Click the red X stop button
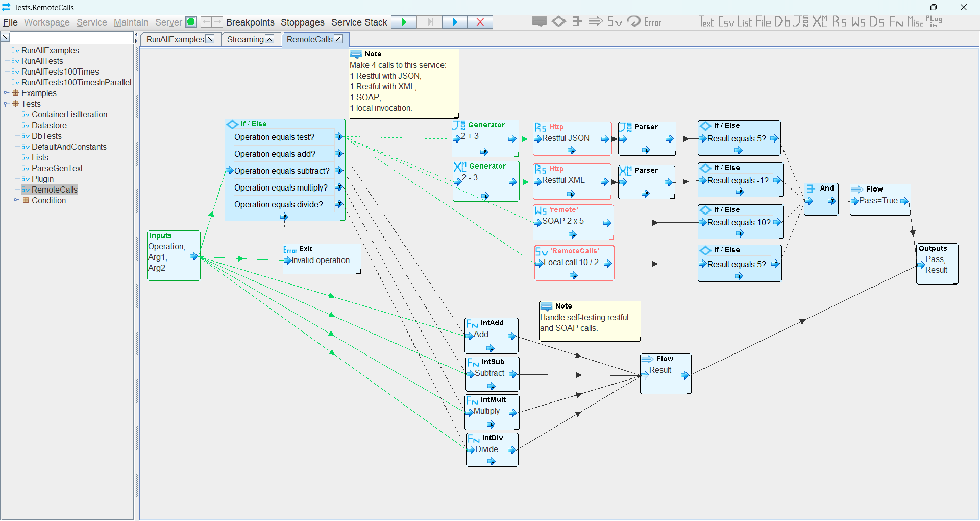The image size is (980, 521). tap(480, 22)
